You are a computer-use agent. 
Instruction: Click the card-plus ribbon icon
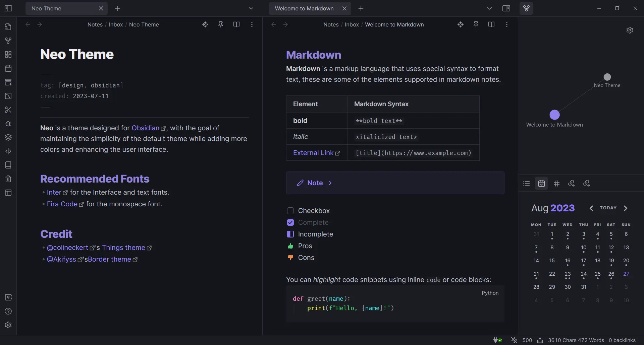point(8,82)
